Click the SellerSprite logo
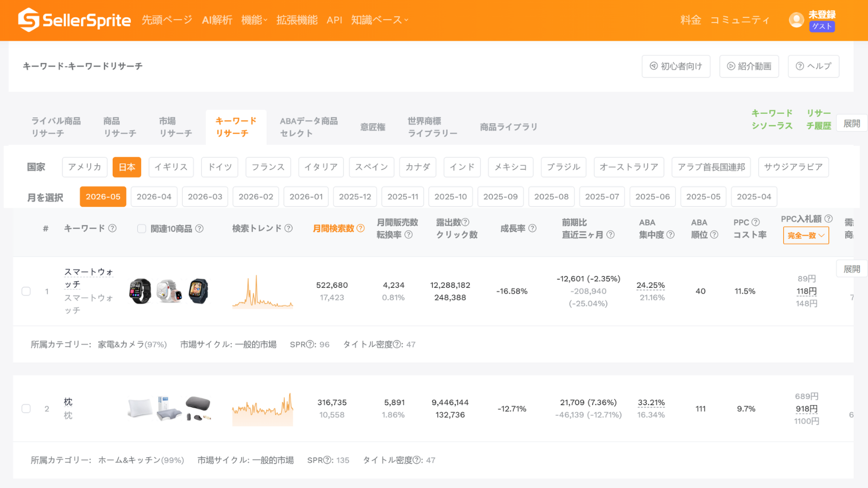Viewport: 868px width, 488px height. click(74, 20)
